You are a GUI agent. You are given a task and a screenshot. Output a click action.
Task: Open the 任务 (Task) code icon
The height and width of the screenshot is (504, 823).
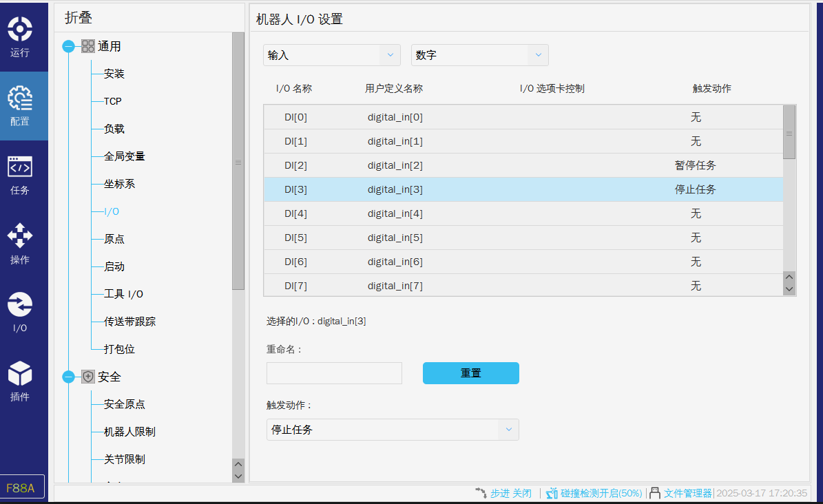(20, 168)
